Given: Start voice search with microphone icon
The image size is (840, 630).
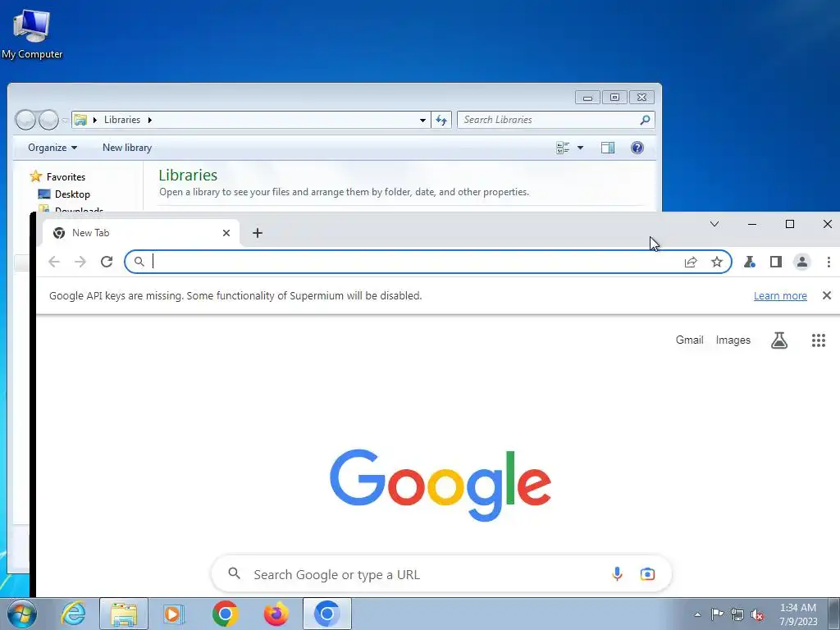Looking at the screenshot, I should tap(617, 573).
